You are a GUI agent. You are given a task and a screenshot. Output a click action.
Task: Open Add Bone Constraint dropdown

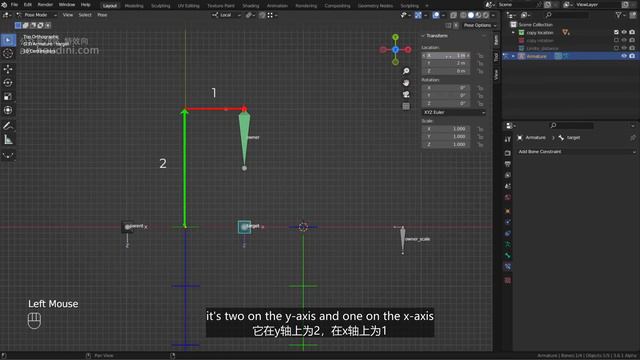[576, 151]
